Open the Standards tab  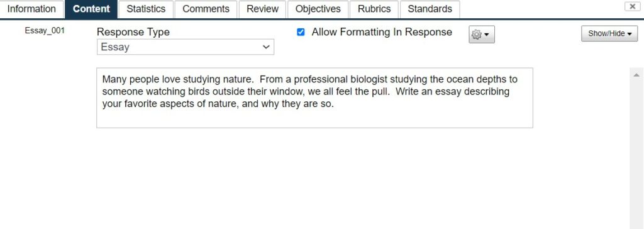(430, 9)
